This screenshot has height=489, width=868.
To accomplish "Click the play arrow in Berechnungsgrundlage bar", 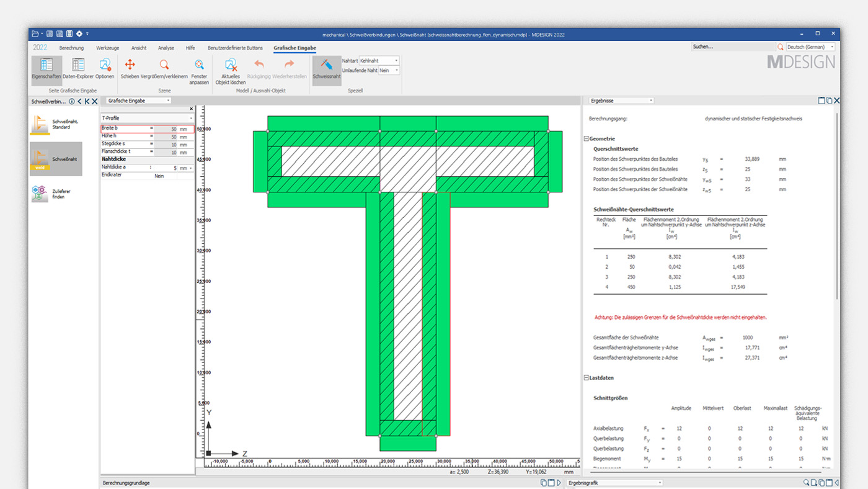I will [x=559, y=482].
